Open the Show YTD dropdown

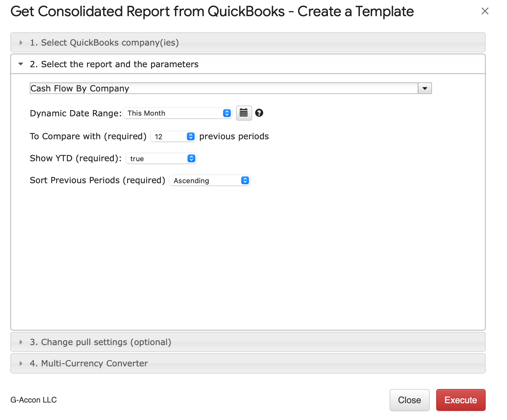pyautogui.click(x=161, y=158)
